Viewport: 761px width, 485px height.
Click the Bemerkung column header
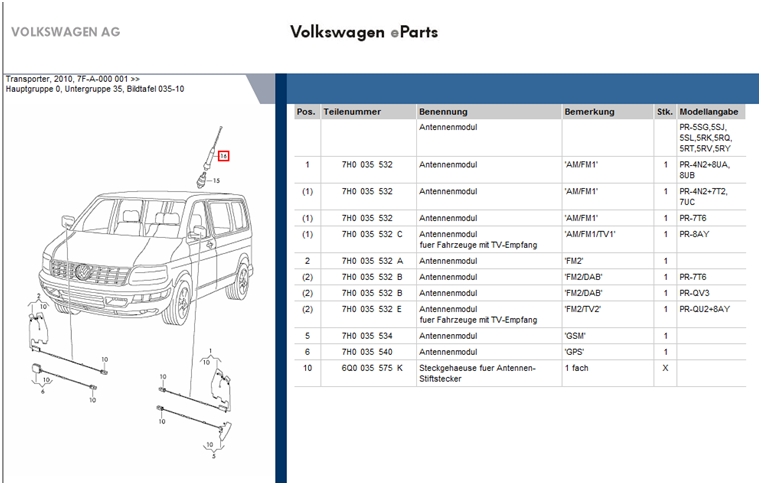point(608,112)
